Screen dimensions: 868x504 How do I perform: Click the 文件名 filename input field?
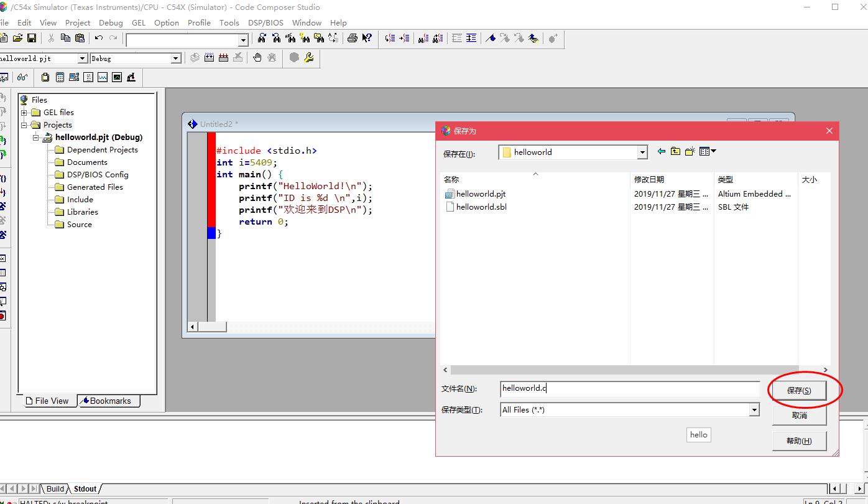629,389
